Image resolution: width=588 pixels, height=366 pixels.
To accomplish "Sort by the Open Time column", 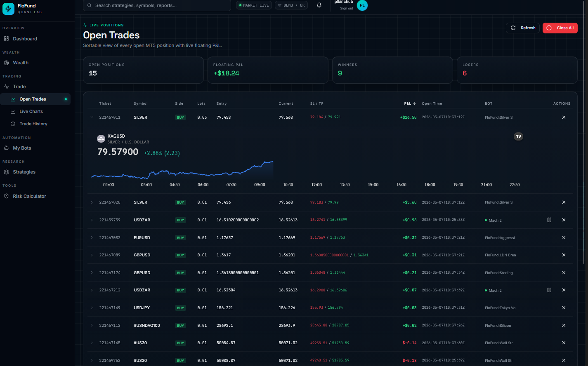I will [x=432, y=103].
